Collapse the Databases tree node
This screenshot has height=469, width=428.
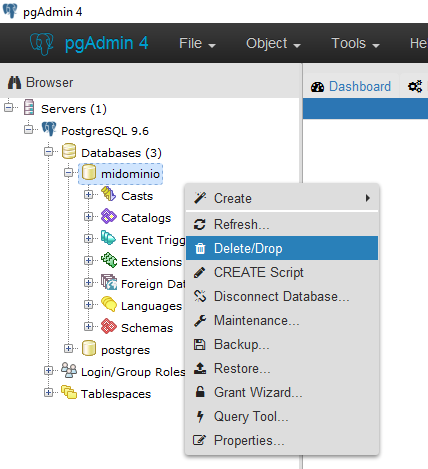tap(48, 152)
